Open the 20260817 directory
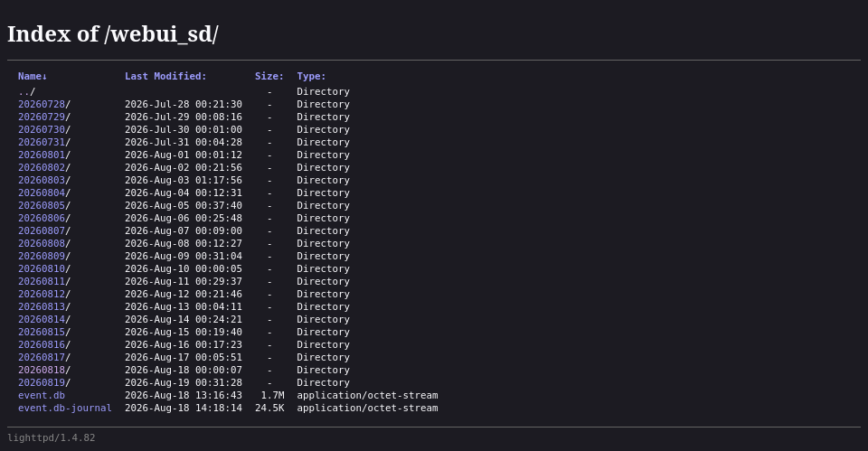Image resolution: width=868 pixels, height=451 pixels. tap(42, 358)
